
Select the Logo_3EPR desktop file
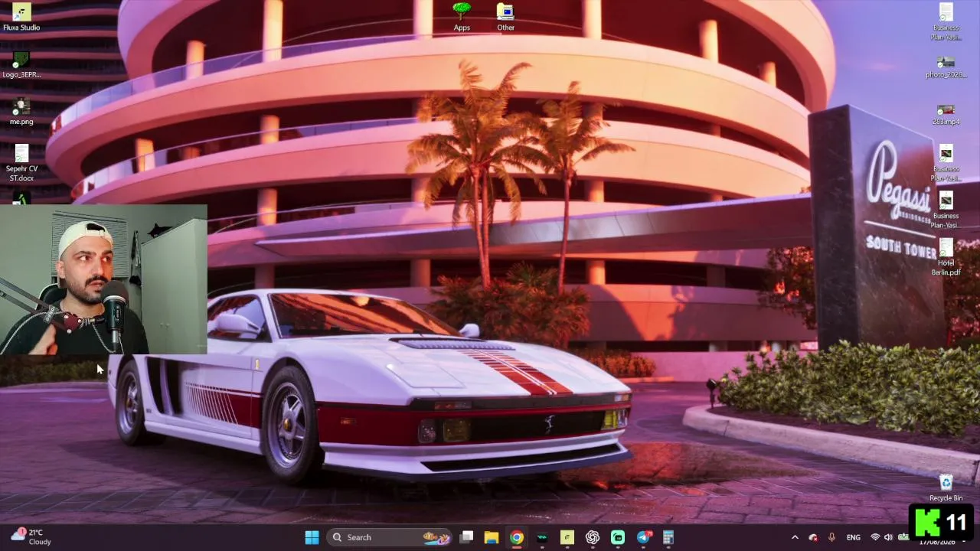(21, 64)
